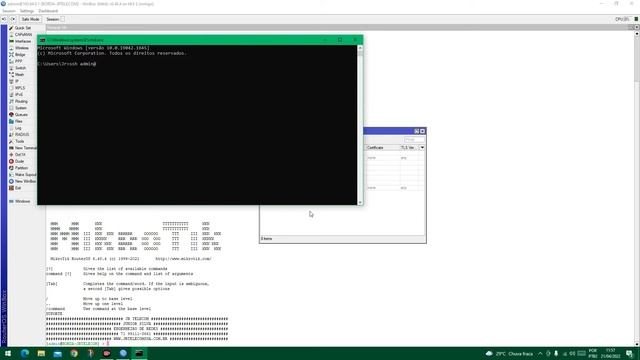Screen dimensions: 640x360
Task: Open the column dropdown arrow beside TLS Ver
Action: tap(422, 147)
